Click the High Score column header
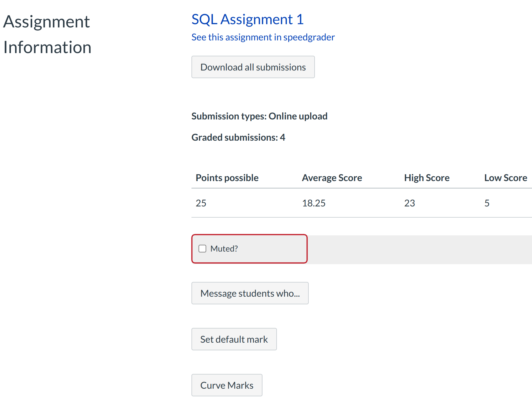 point(427,178)
